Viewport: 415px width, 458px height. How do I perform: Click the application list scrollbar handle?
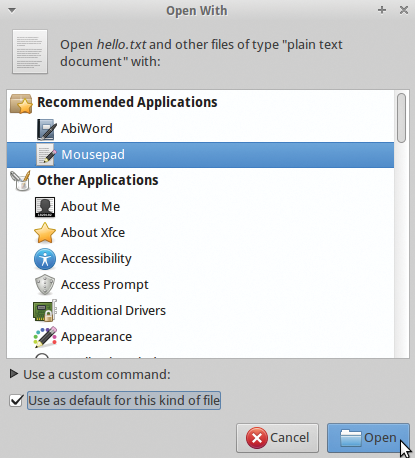402,118
